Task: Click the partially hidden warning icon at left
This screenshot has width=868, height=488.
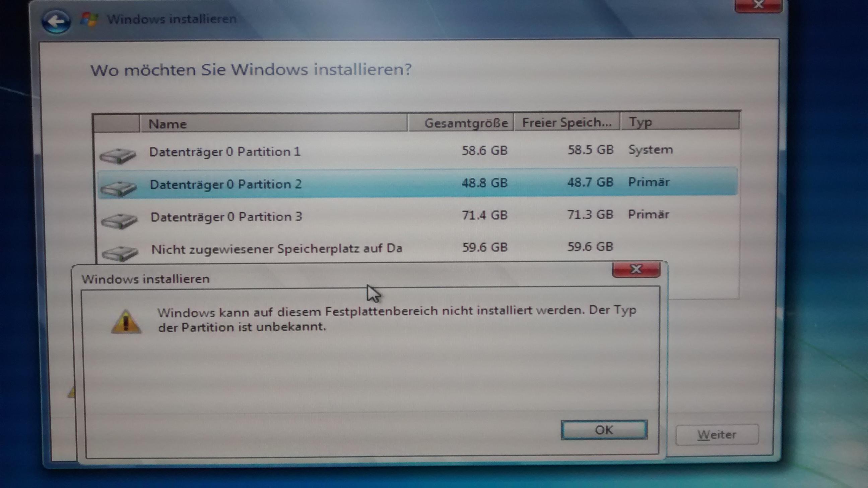Action: (71, 392)
